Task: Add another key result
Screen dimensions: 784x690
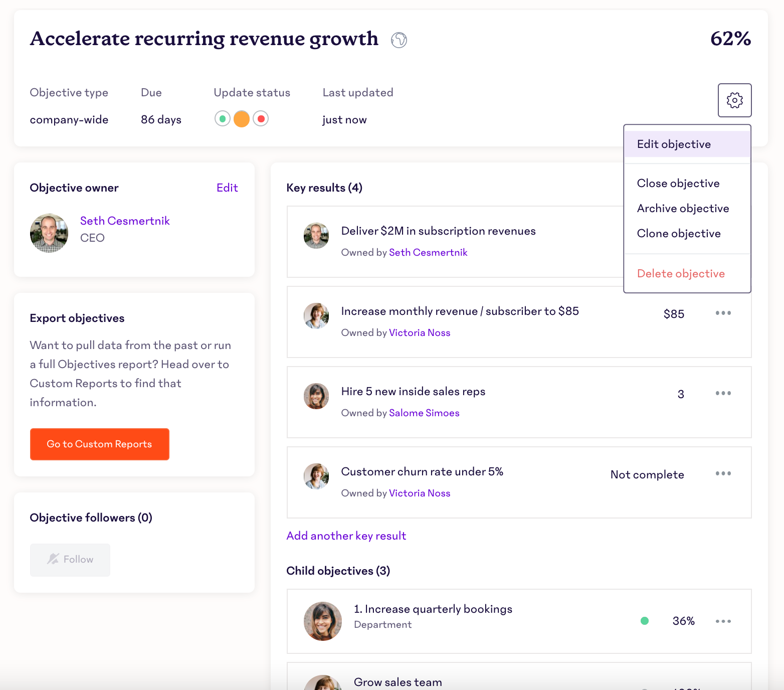Action: click(346, 536)
